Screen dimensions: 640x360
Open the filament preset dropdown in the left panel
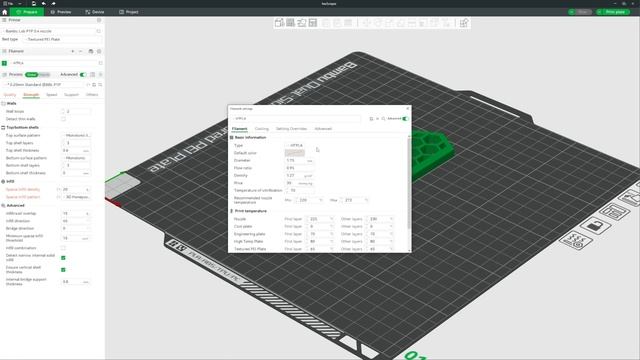point(53,63)
